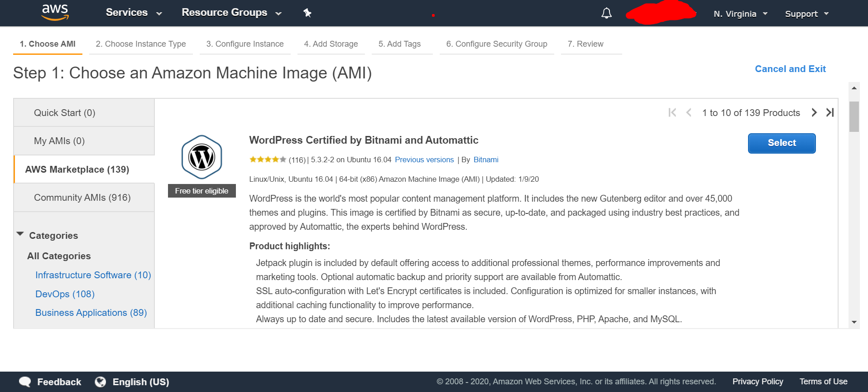Screen dimensions: 868x392
Task: Click the scrollbar down arrow
Action: coord(854,322)
